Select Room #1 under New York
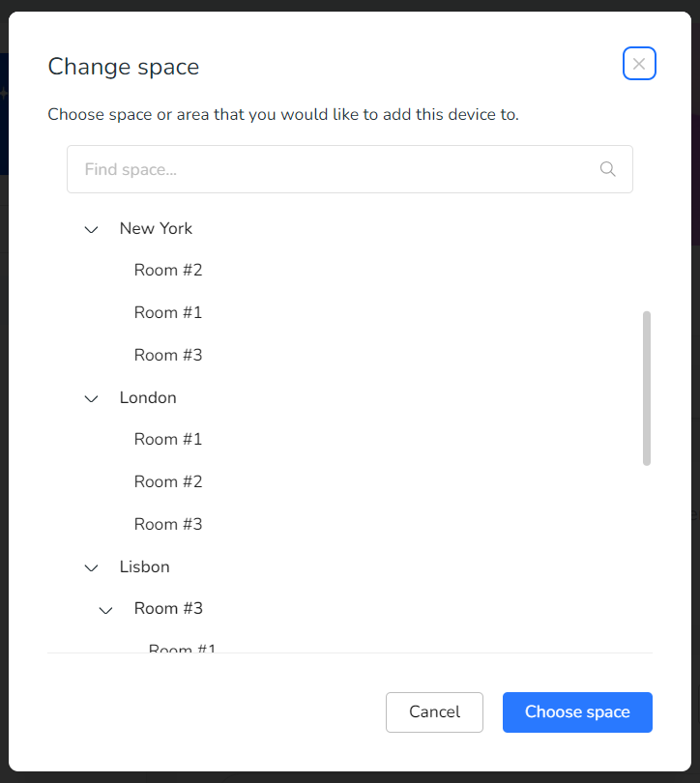Image resolution: width=700 pixels, height=783 pixels. [168, 312]
